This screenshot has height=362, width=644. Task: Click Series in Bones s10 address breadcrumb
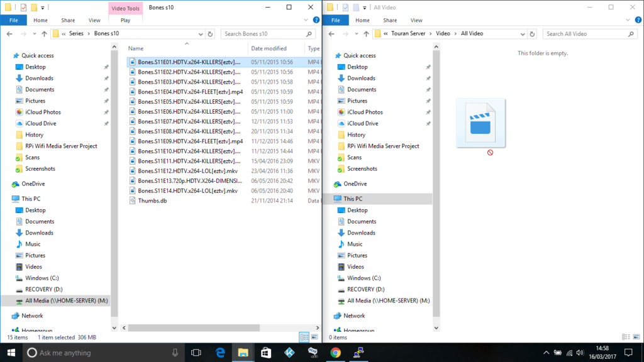click(x=76, y=34)
